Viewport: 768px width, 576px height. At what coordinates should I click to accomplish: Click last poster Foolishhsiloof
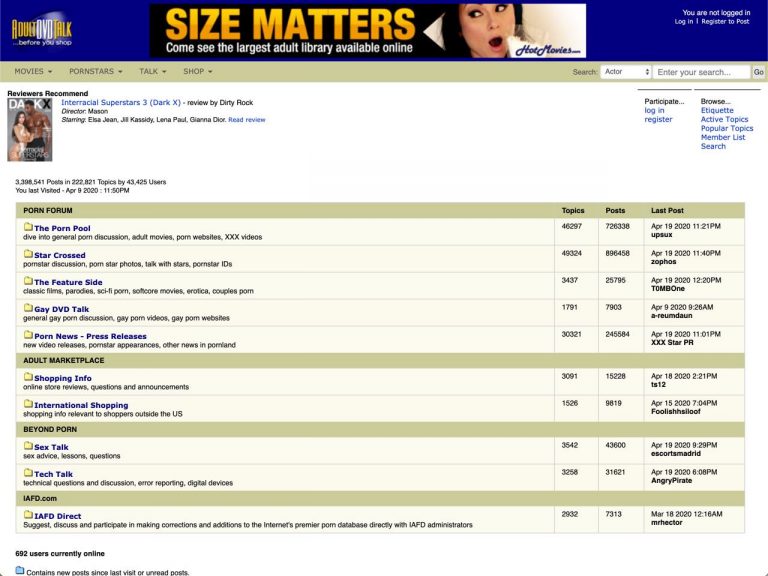tap(675, 412)
